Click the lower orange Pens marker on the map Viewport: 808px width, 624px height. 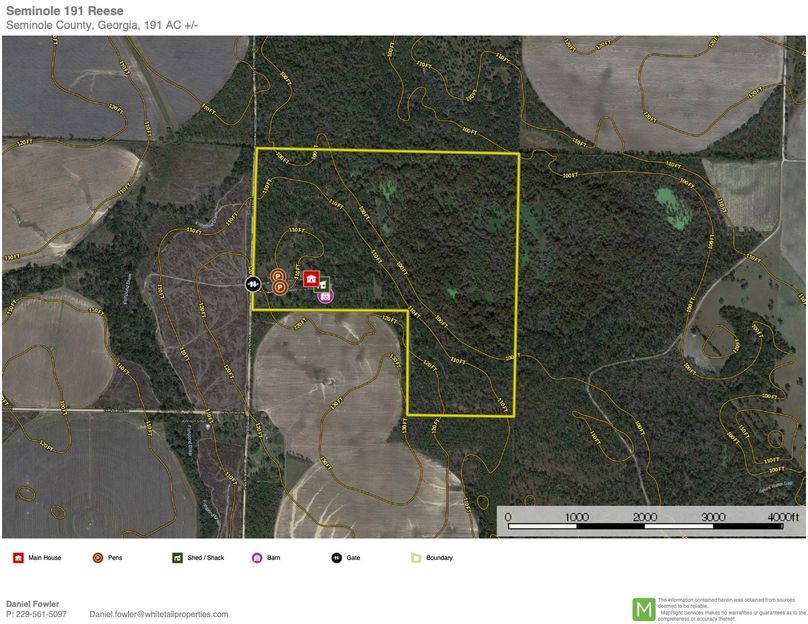[x=281, y=287]
